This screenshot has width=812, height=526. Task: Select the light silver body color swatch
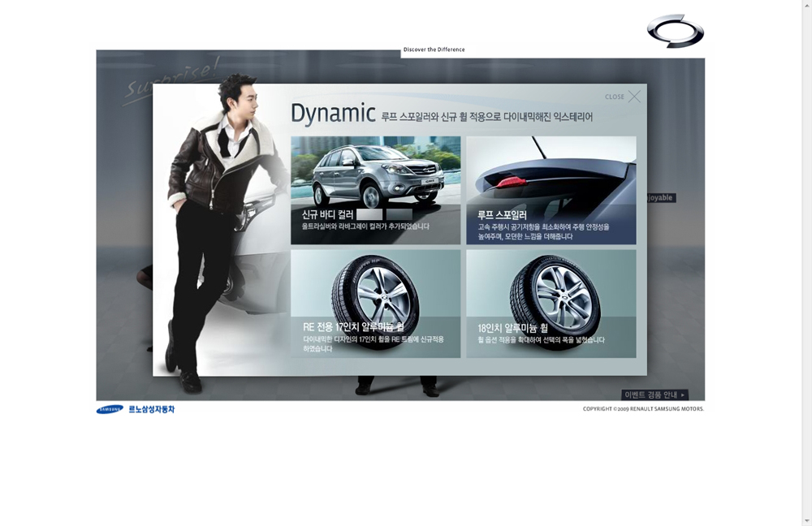(x=369, y=215)
